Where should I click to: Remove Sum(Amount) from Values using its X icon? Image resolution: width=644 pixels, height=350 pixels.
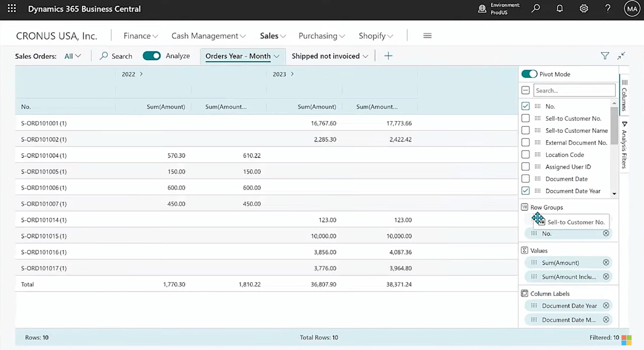[606, 262]
